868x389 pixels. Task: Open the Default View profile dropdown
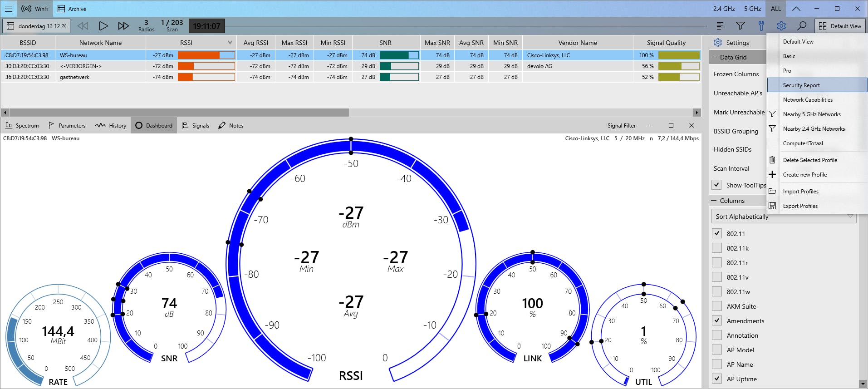840,26
